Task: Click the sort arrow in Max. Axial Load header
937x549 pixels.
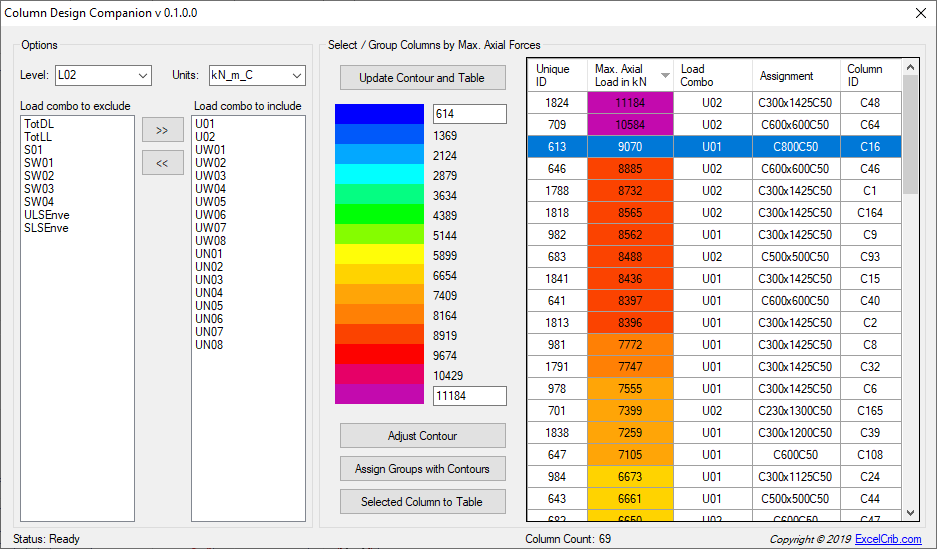Action: tap(665, 76)
